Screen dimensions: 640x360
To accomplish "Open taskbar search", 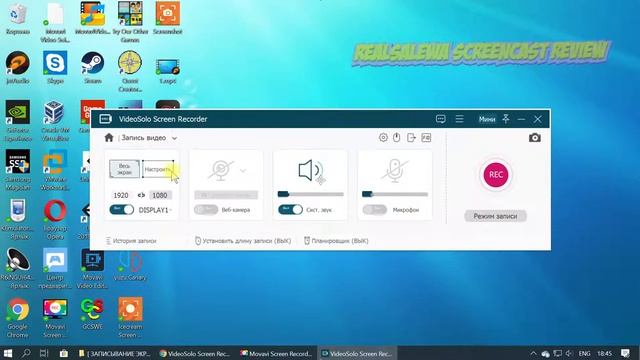I will pyautogui.click(x=26, y=353).
